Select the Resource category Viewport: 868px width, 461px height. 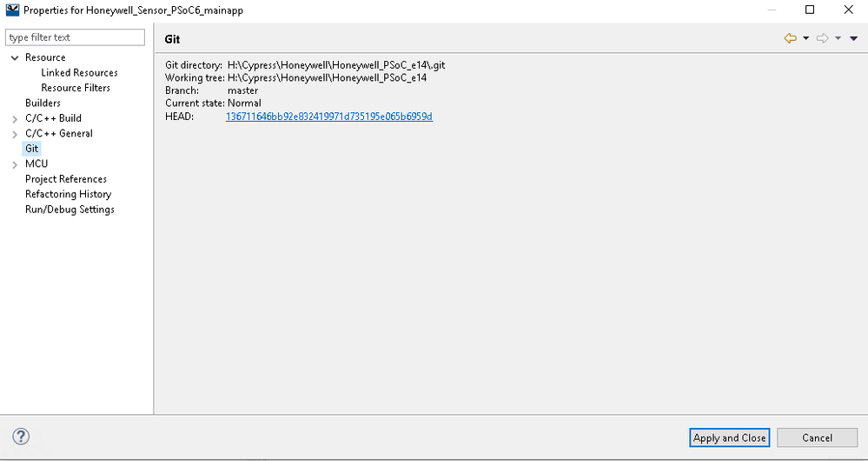[45, 57]
